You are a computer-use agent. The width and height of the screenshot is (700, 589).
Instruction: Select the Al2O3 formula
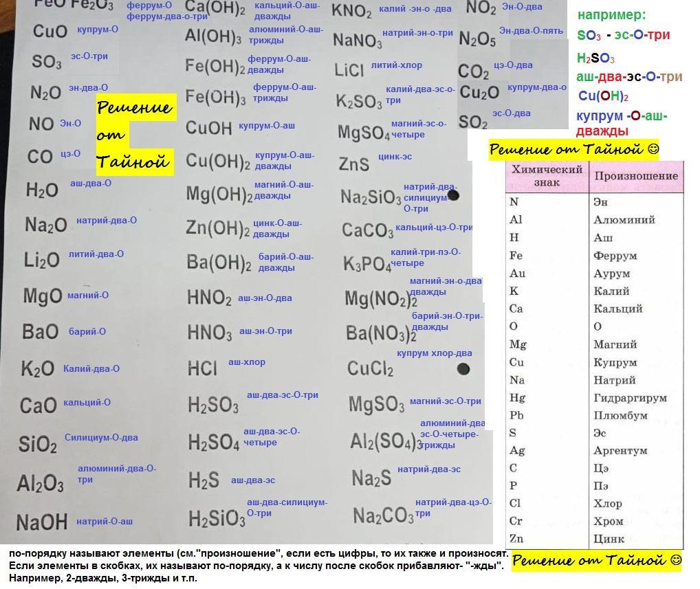tap(40, 483)
